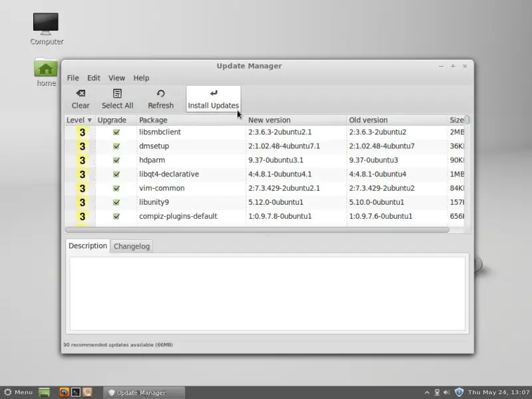The width and height of the screenshot is (532, 399).
Task: Uncheck the dmsetup upgrade checkbox
Action: click(116, 146)
